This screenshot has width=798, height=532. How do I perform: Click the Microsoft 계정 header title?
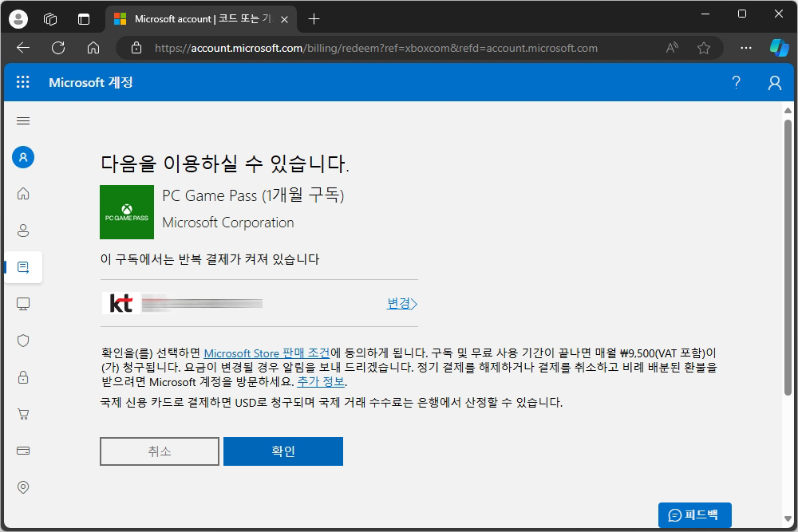click(x=91, y=82)
